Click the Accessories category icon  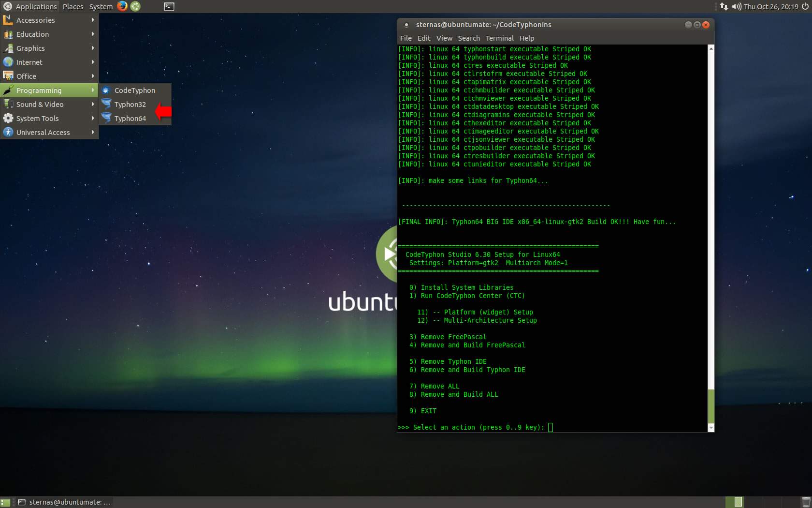pos(8,20)
